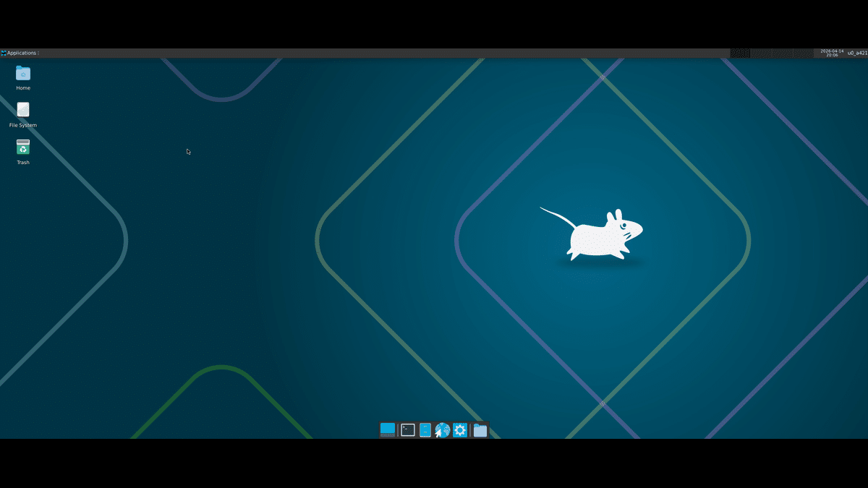
Task: Select the Trash desktop icon
Action: (23, 147)
